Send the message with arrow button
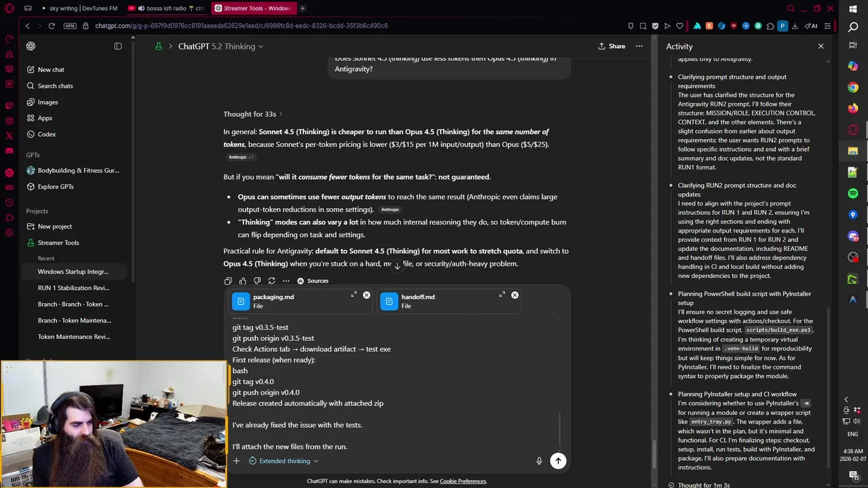Viewport: 868px width, 488px height. pyautogui.click(x=558, y=461)
